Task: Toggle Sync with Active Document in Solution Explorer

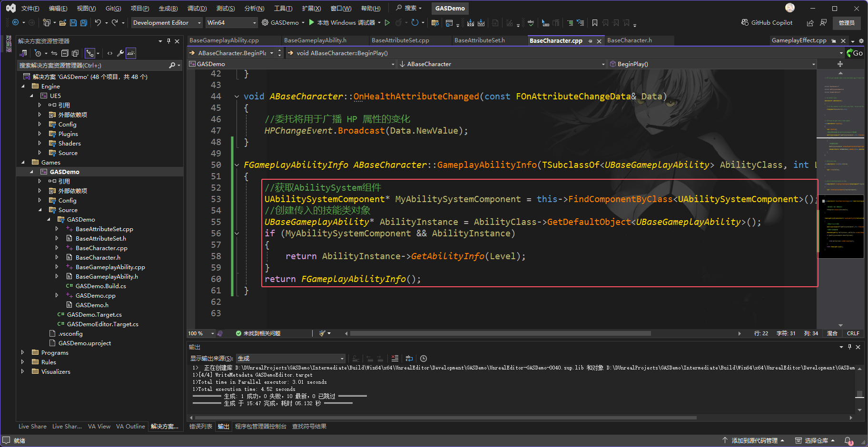Action: [x=54, y=53]
